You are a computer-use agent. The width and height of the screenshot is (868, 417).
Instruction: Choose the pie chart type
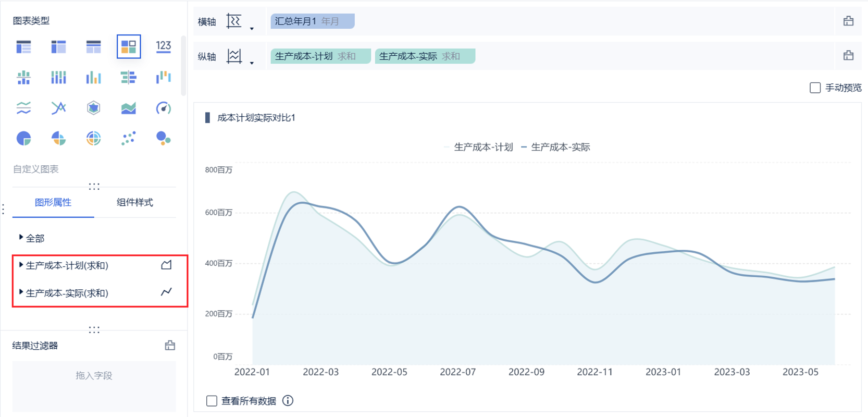[24, 138]
